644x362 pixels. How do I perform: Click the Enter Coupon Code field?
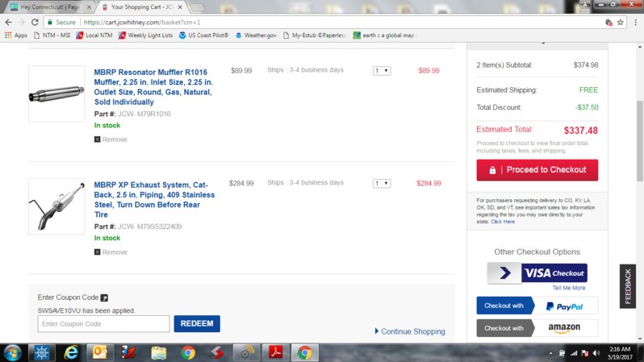click(x=103, y=324)
